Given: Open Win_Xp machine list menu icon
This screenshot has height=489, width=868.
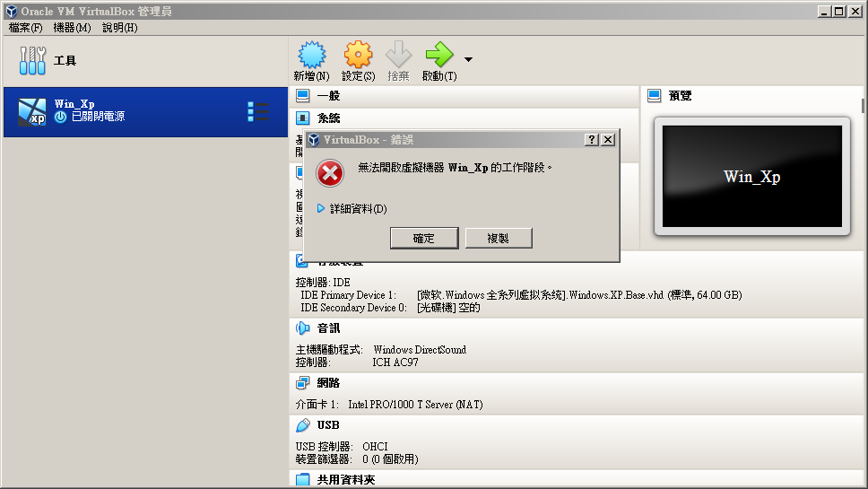Looking at the screenshot, I should [x=258, y=112].
